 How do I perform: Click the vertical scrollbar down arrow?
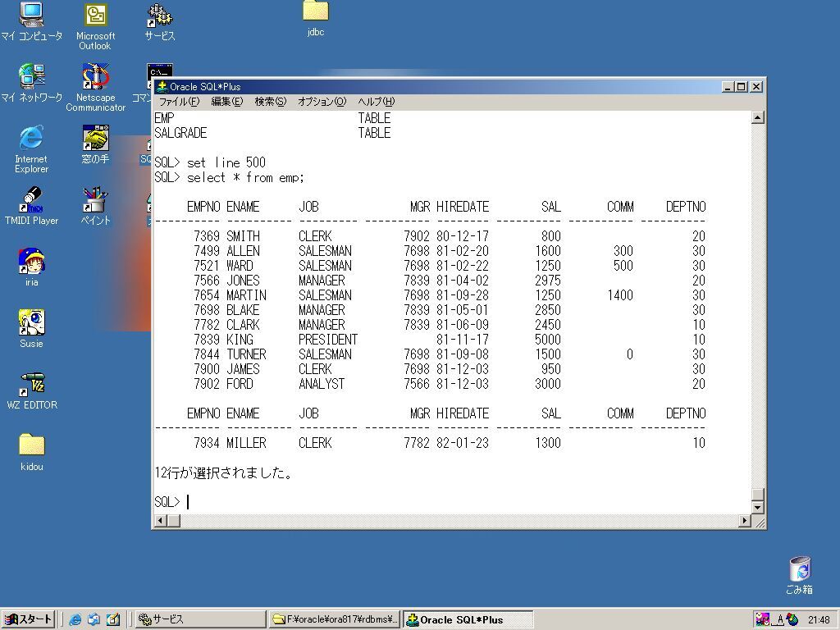tap(757, 507)
